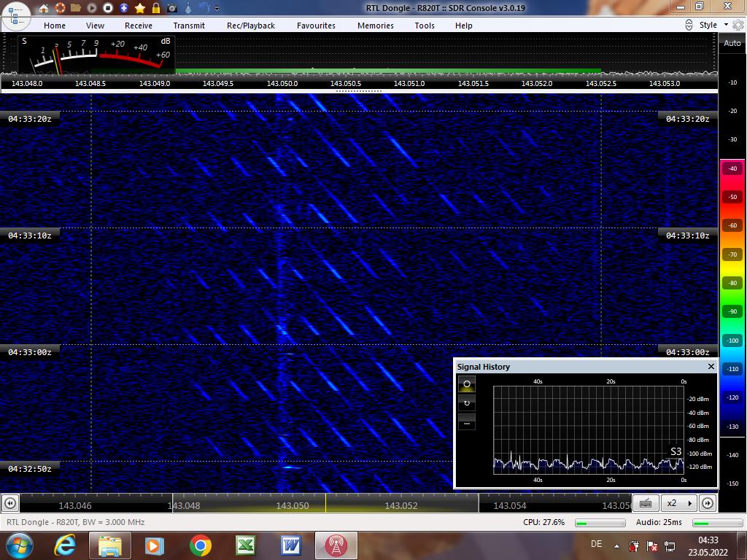This screenshot has height=560, width=747.
Task: Click the ribbon collapse up-down arrows icon
Action: click(x=689, y=25)
